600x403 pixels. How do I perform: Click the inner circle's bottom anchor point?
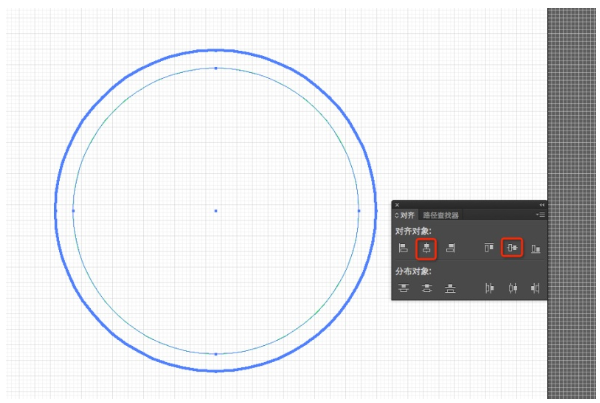[x=216, y=354]
